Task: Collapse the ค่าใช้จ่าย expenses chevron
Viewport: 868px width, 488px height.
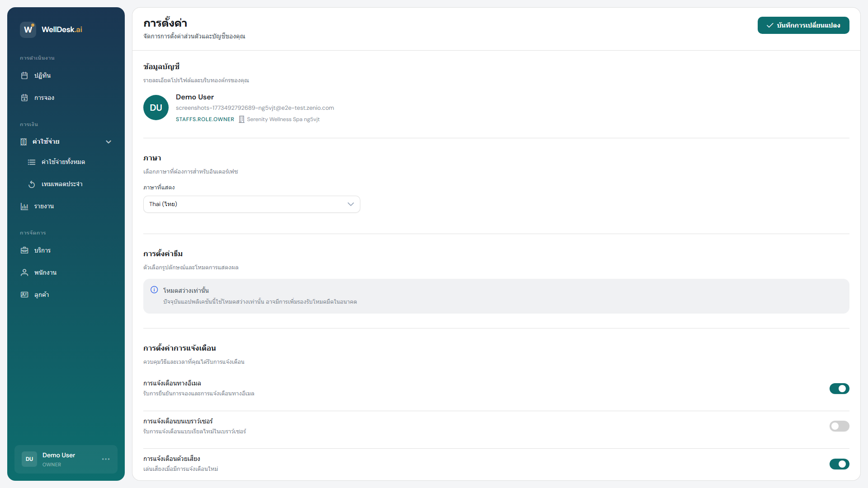Action: pyautogui.click(x=108, y=142)
